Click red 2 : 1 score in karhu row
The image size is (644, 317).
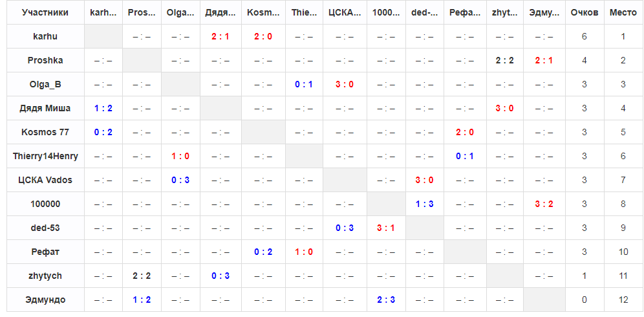220,36
